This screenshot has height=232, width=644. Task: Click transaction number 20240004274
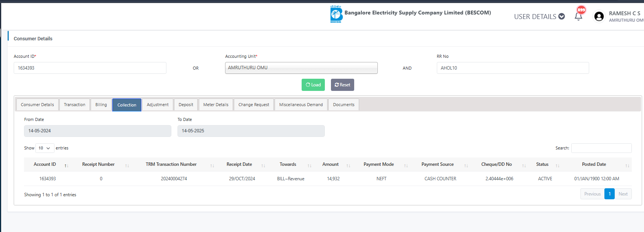[174, 179]
